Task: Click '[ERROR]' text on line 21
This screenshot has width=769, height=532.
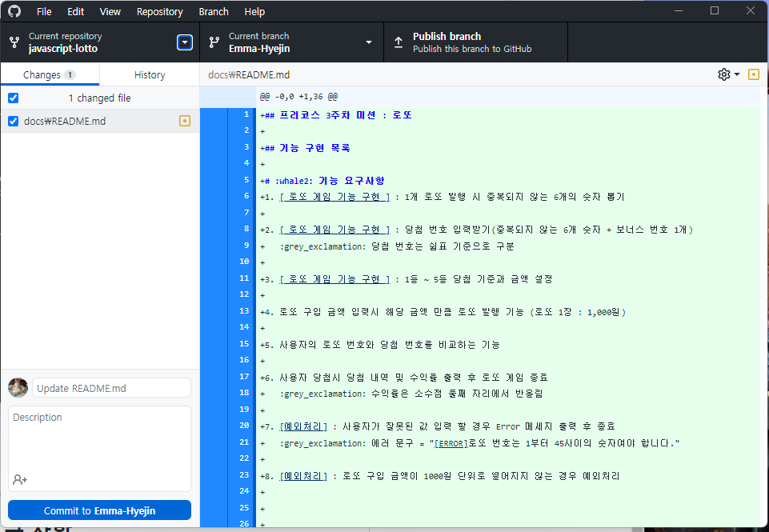Action: point(451,443)
